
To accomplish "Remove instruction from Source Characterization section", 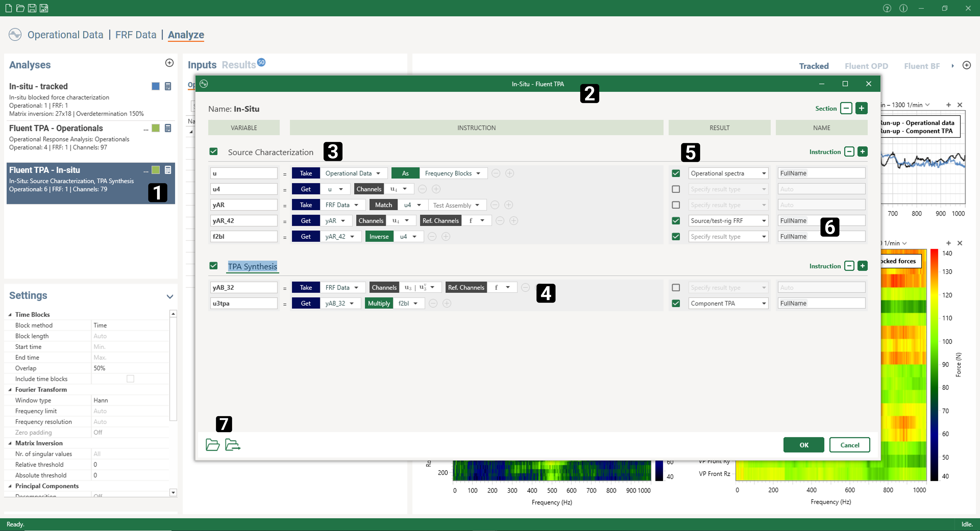I will [x=849, y=152].
